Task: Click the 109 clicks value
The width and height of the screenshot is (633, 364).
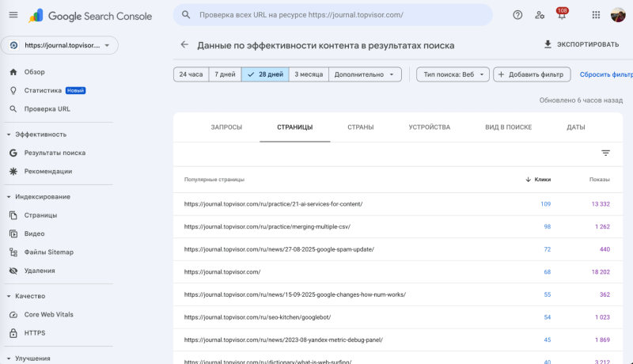Action: tap(545, 204)
